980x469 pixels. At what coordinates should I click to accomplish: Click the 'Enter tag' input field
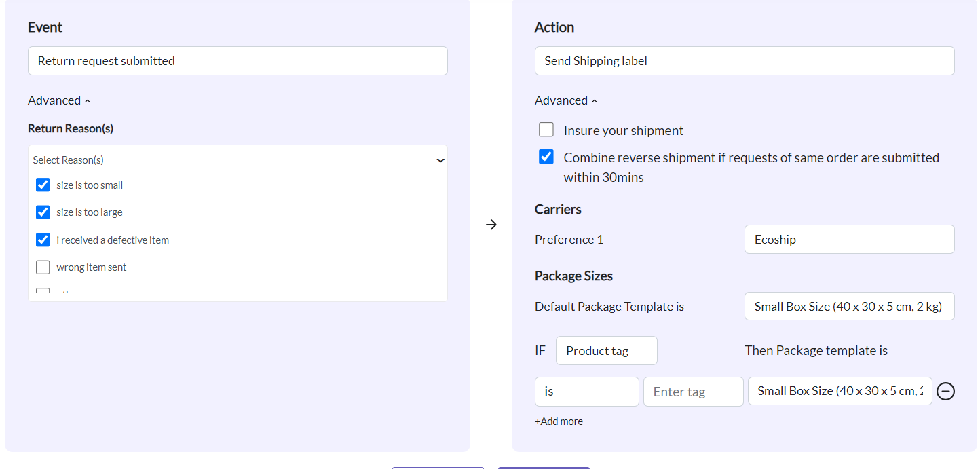click(x=693, y=392)
